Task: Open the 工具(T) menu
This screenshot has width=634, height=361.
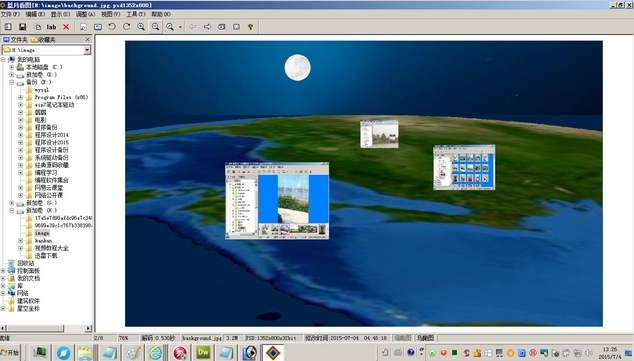Action: pyautogui.click(x=136, y=14)
